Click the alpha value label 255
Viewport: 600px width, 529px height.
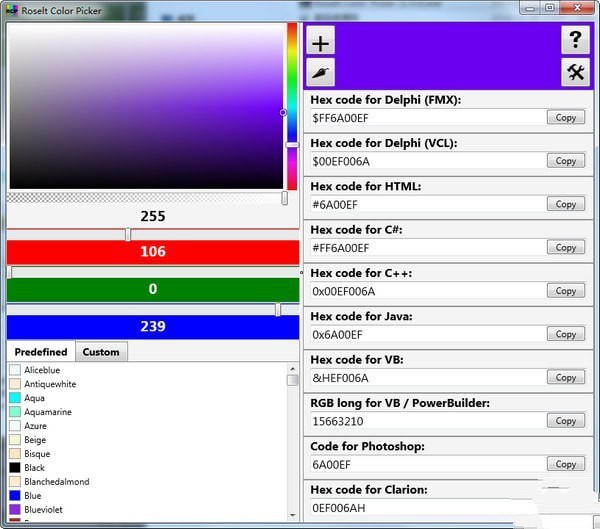(153, 216)
